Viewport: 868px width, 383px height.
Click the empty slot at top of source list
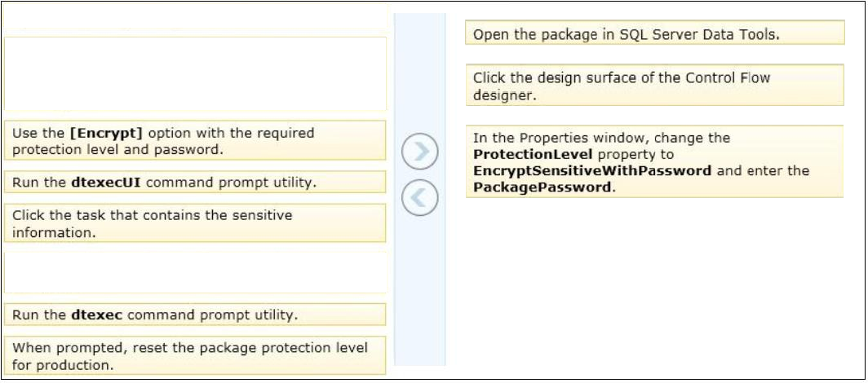coord(195,73)
